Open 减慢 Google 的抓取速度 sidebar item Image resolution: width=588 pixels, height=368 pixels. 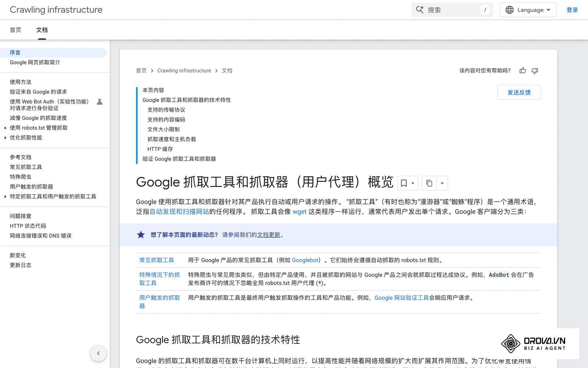[x=38, y=118]
